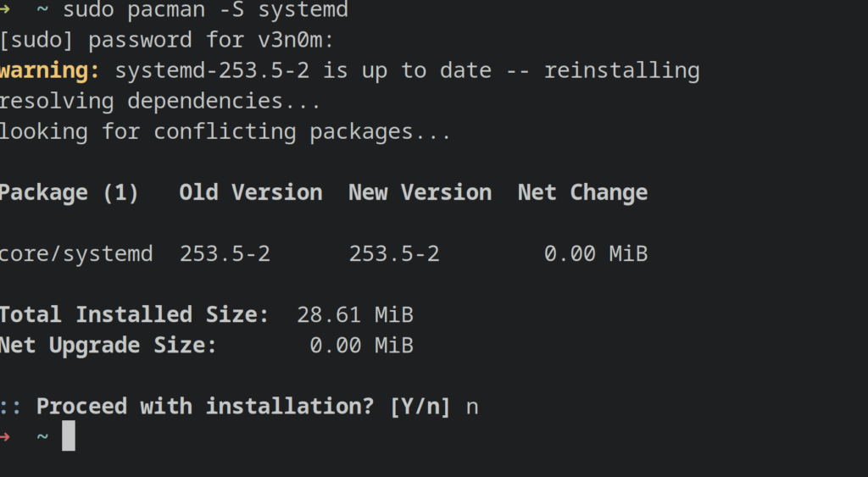Click the 253.5-2 value under New Version
868x477 pixels.
coord(394,253)
